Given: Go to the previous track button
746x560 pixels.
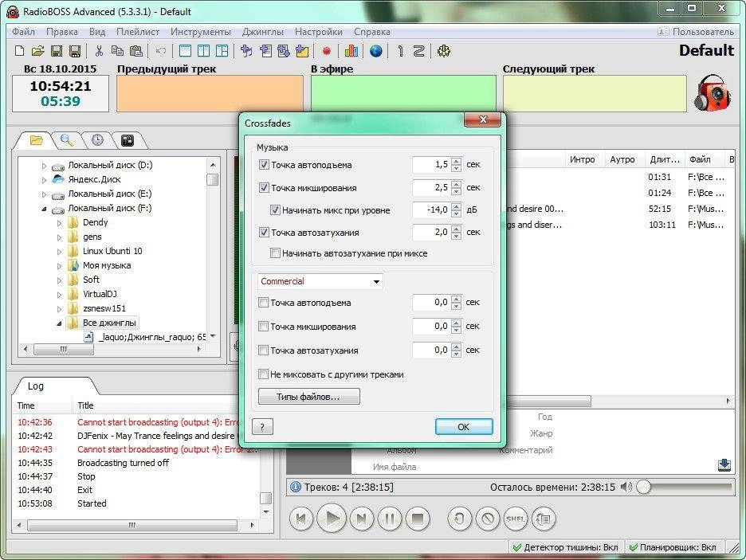Looking at the screenshot, I should click(x=301, y=519).
